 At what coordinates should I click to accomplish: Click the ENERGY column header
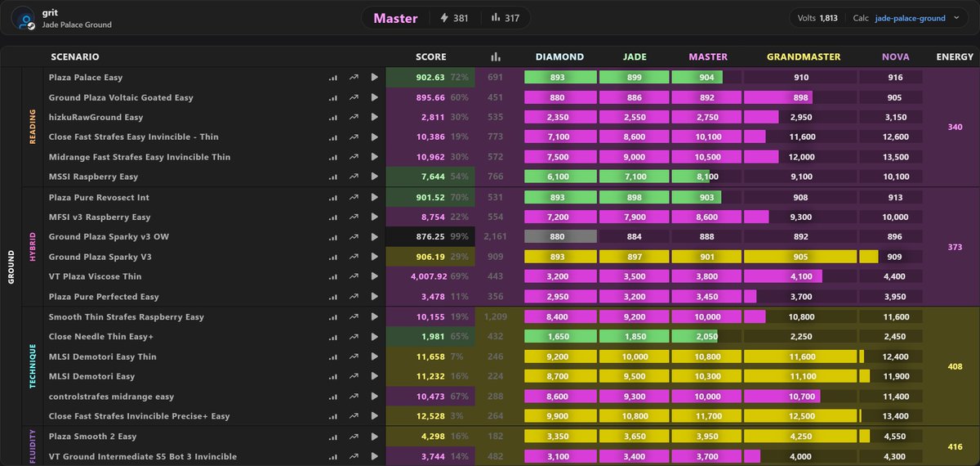(x=955, y=57)
